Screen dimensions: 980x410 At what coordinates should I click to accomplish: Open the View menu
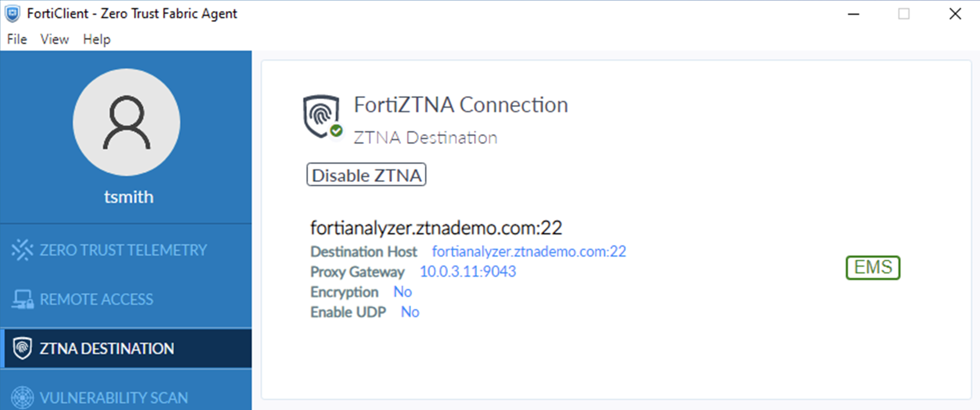point(54,39)
